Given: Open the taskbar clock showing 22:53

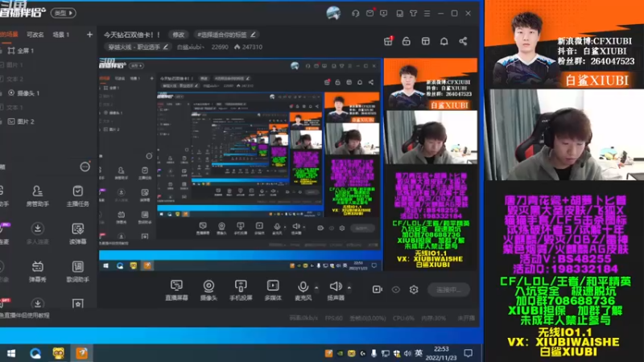Looking at the screenshot, I should [441, 353].
